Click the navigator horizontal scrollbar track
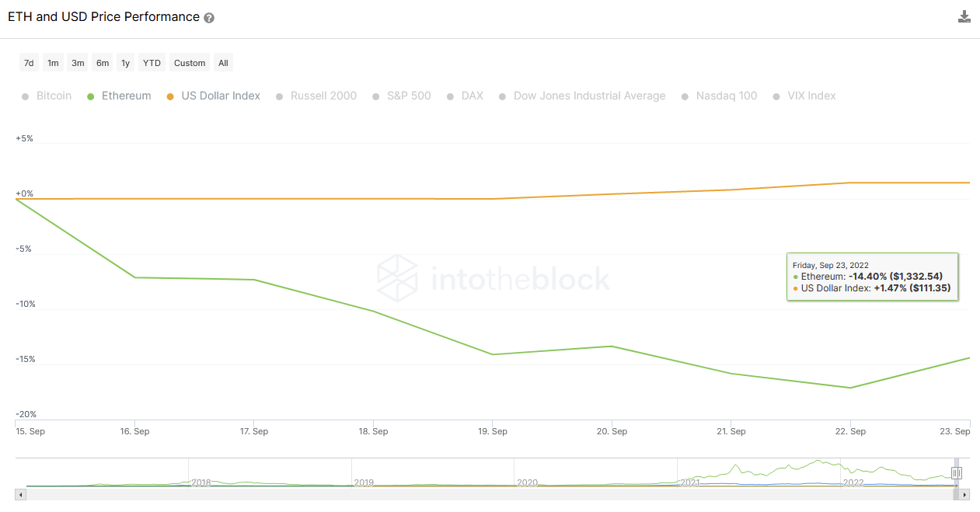Viewport: 980px width, 512px height. coord(493,494)
